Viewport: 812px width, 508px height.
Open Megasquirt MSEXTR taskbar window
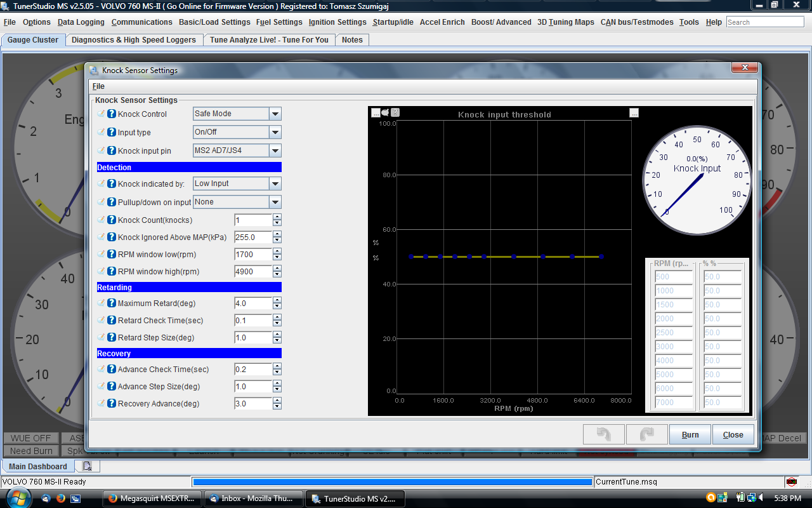(x=153, y=498)
